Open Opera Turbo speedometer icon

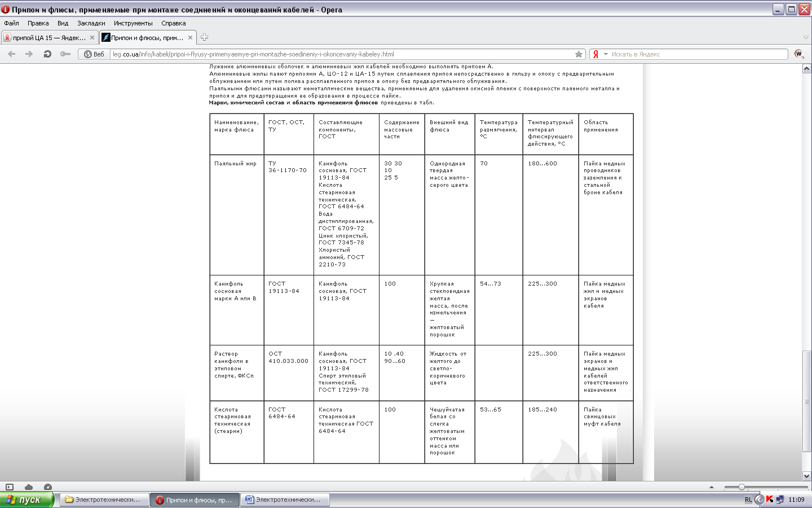(x=47, y=487)
